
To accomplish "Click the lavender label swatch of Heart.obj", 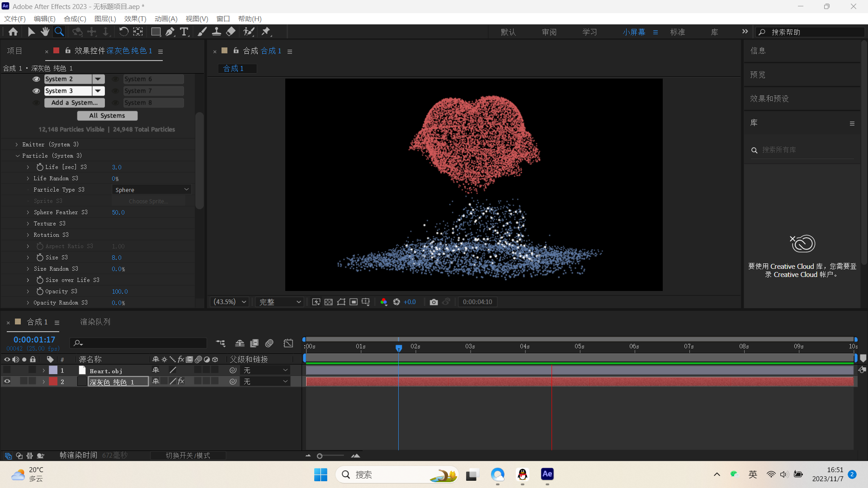I will [x=53, y=370].
